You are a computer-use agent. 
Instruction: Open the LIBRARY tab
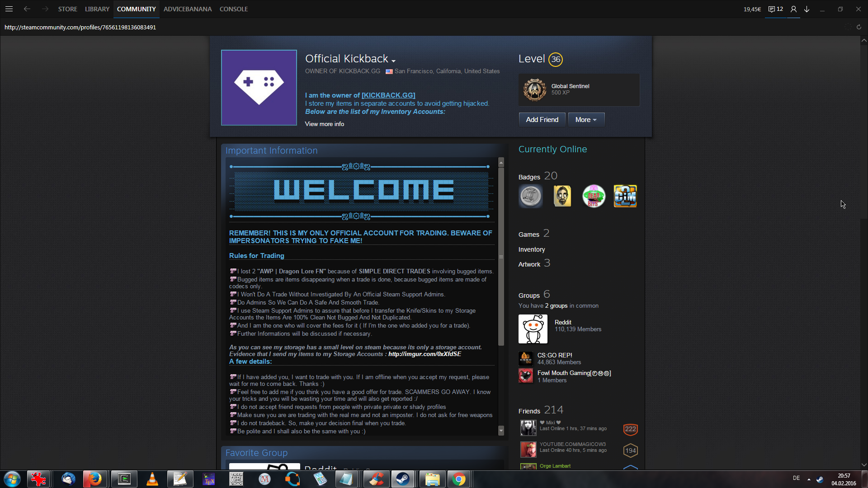click(97, 9)
